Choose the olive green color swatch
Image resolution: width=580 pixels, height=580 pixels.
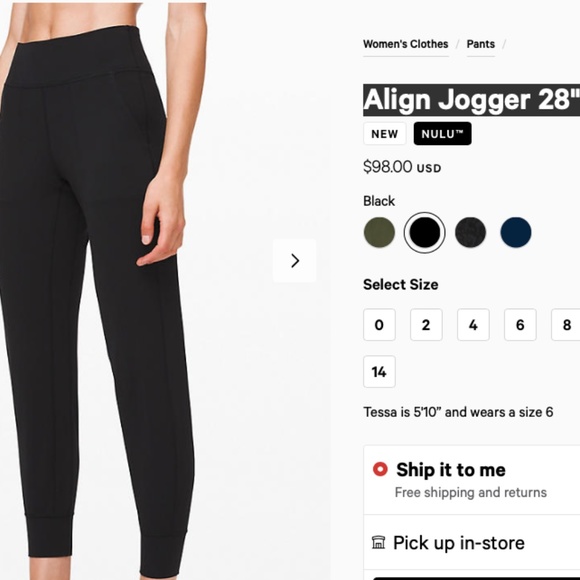pyautogui.click(x=379, y=232)
